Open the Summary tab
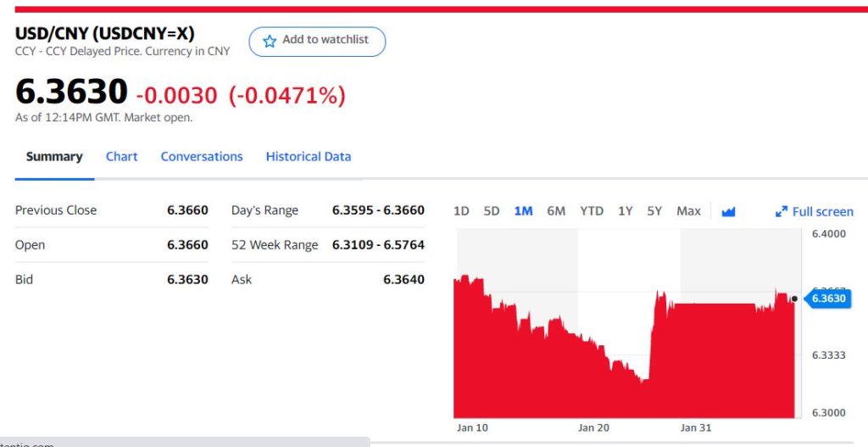 (54, 157)
